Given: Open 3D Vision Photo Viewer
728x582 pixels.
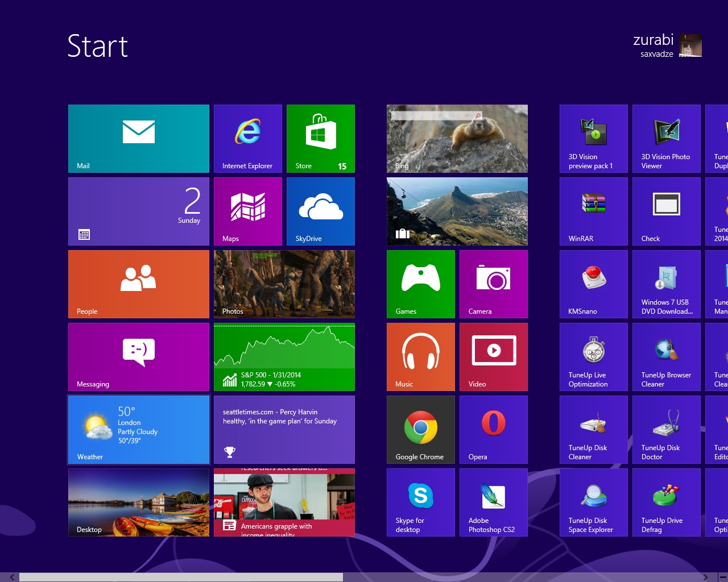Looking at the screenshot, I should 667,139.
